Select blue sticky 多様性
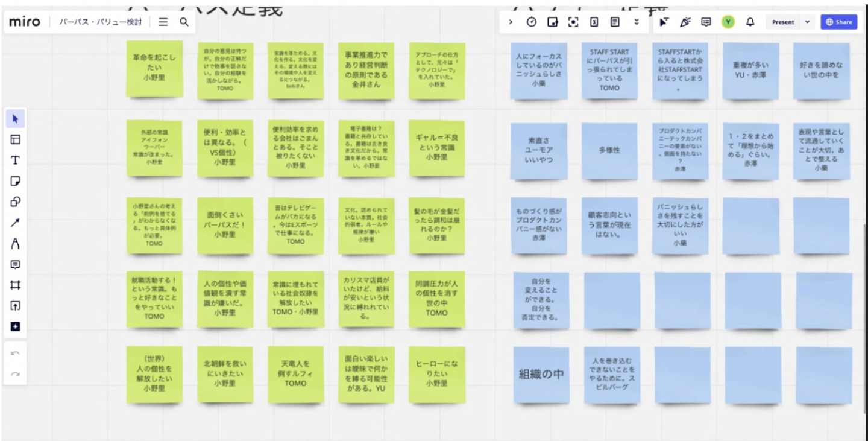The height and width of the screenshot is (441, 868). pyautogui.click(x=609, y=151)
